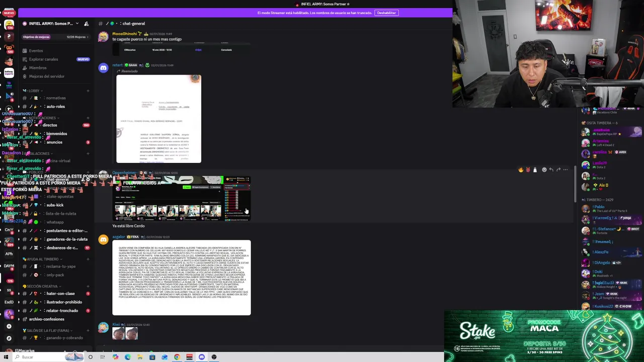The height and width of the screenshot is (362, 644).
Task: Open the bienvenidos channel
Action: click(56, 134)
